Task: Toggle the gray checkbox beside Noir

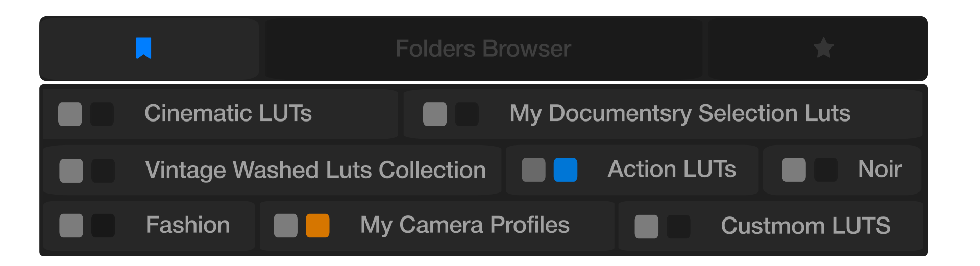Action: point(794,170)
